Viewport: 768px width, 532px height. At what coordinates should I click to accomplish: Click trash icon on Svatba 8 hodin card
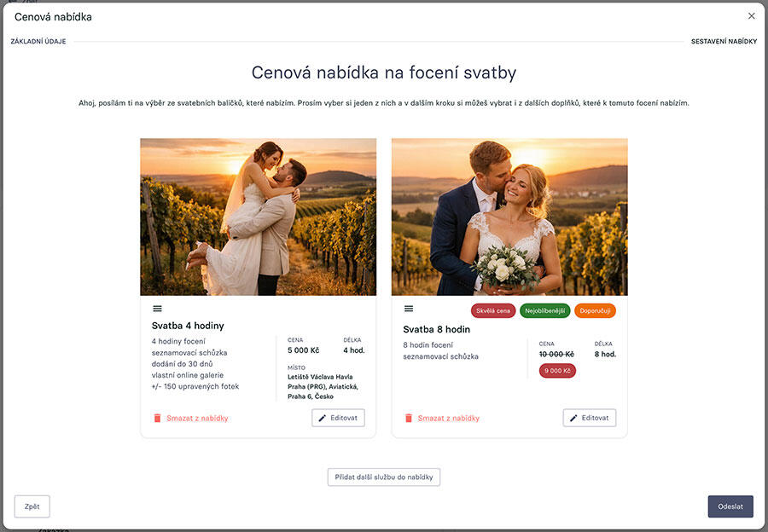(409, 418)
